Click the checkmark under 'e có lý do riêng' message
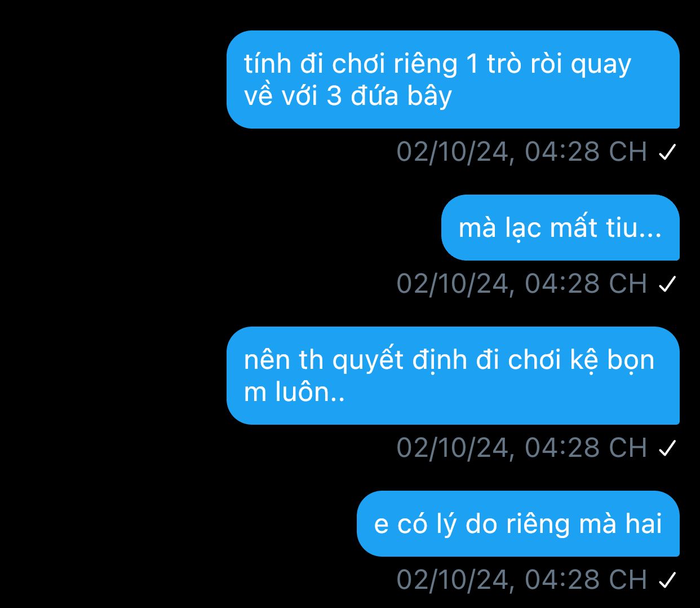The height and width of the screenshot is (608, 700). (x=667, y=580)
